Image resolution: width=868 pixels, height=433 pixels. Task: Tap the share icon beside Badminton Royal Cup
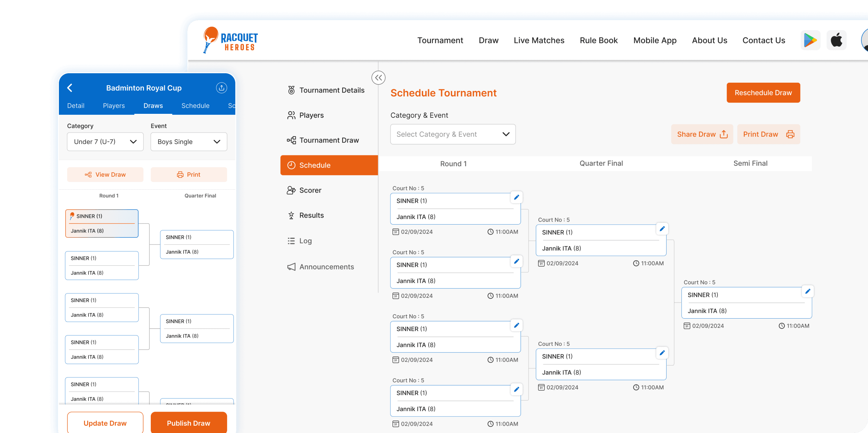point(221,88)
